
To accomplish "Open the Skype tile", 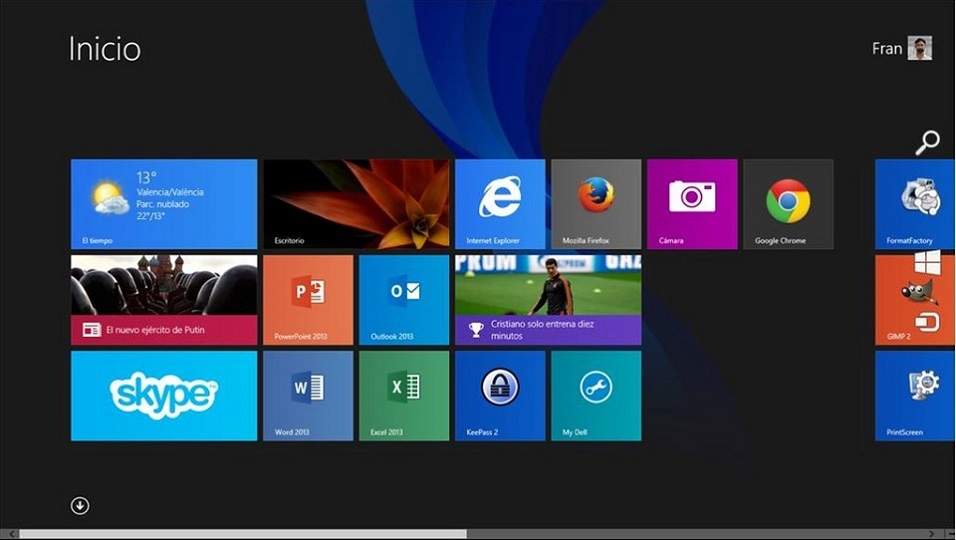I will [x=164, y=396].
